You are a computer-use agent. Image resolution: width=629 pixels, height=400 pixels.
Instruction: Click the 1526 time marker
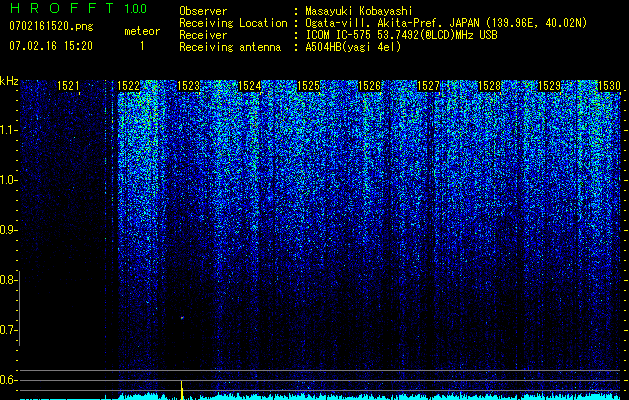coord(369,86)
